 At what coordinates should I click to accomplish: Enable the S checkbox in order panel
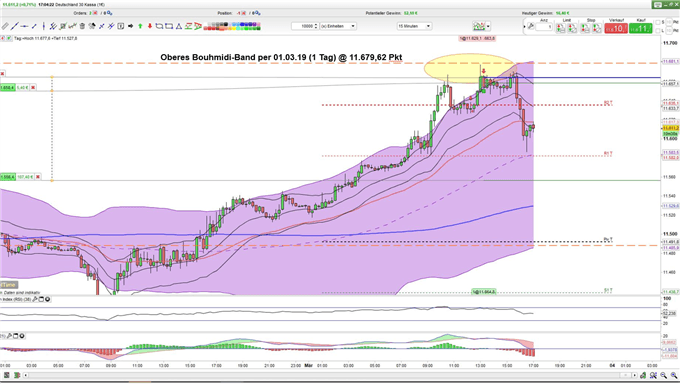(x=658, y=22)
